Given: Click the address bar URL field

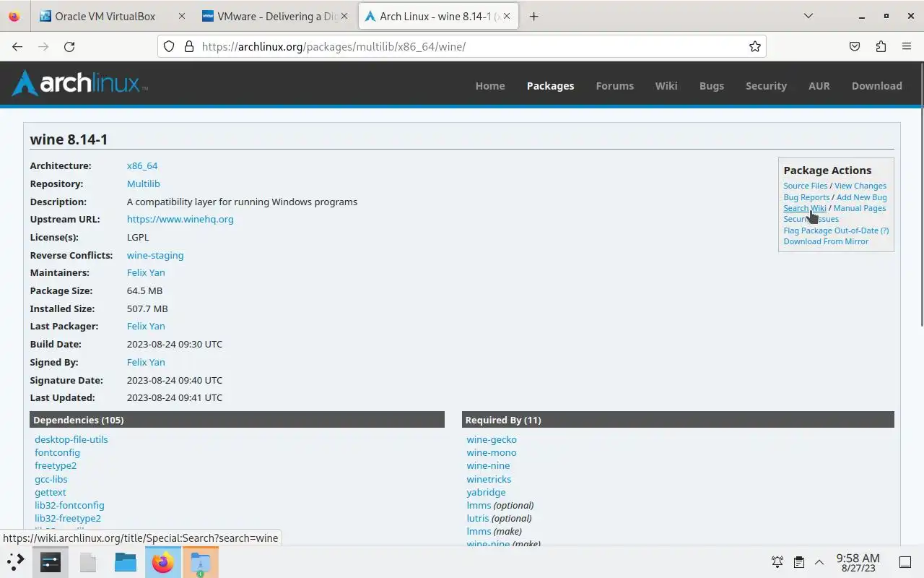Looking at the screenshot, I should click(x=462, y=46).
